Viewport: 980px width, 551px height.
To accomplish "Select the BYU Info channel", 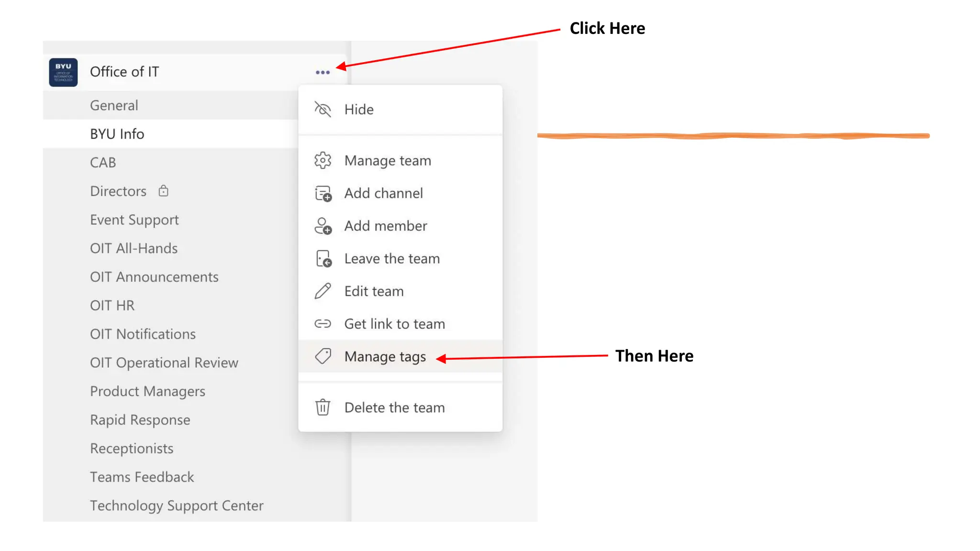I will pos(117,134).
